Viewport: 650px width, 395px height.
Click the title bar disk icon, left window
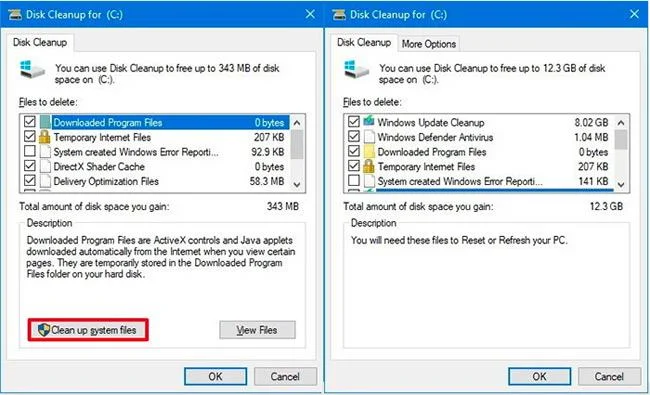pos(15,15)
